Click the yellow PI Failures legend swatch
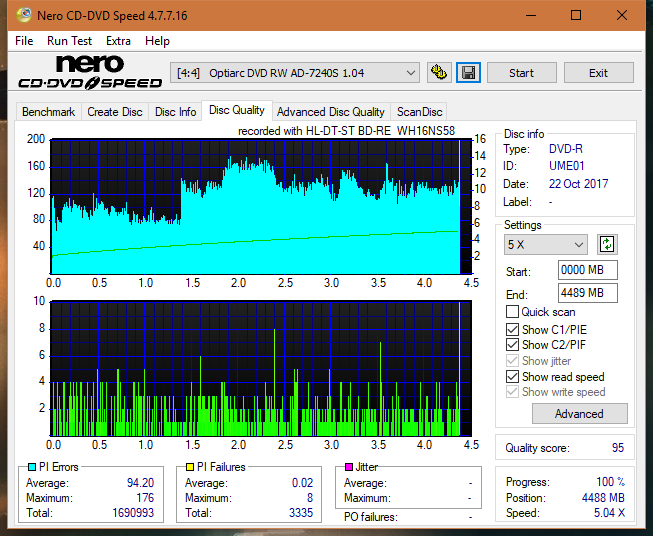 [x=190, y=467]
